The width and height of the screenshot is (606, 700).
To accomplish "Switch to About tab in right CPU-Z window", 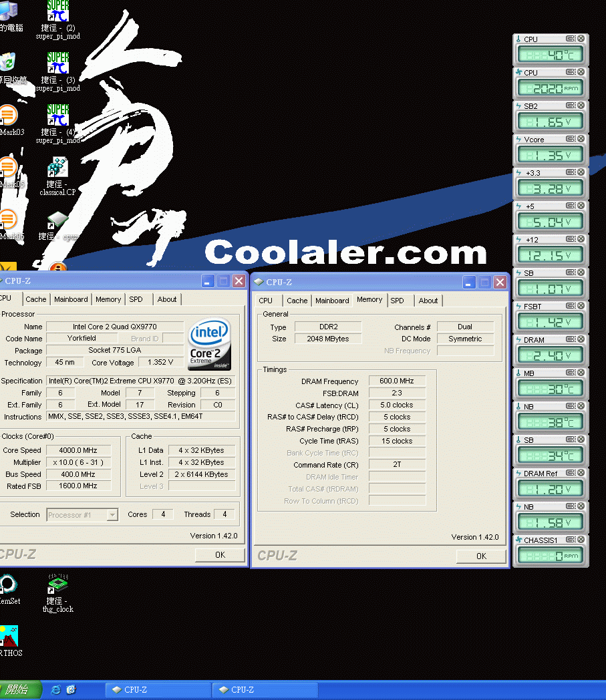I will [428, 301].
